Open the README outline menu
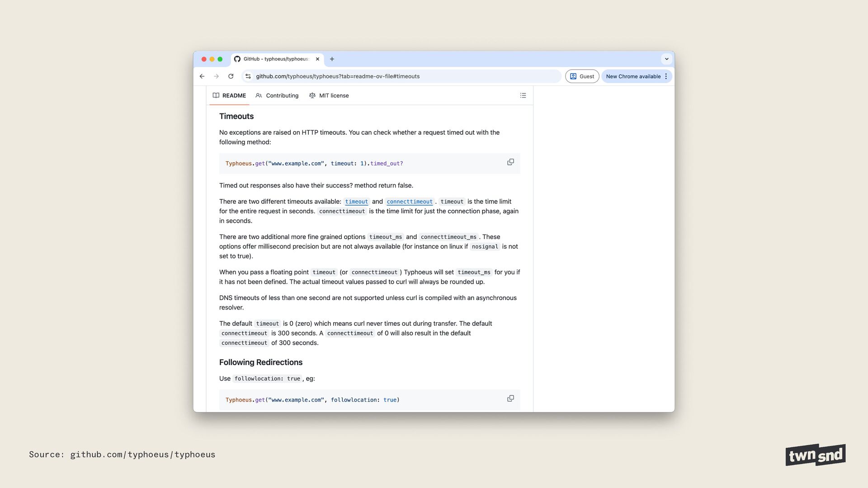 point(523,95)
